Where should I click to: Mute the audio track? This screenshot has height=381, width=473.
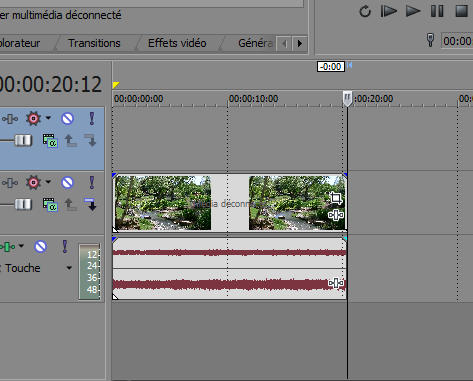tap(41, 247)
